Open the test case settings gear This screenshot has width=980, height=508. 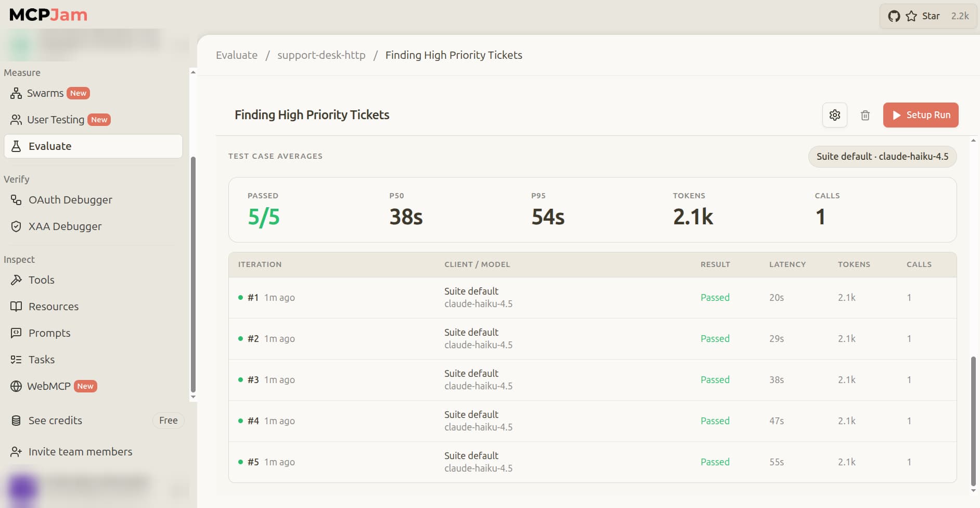834,115
